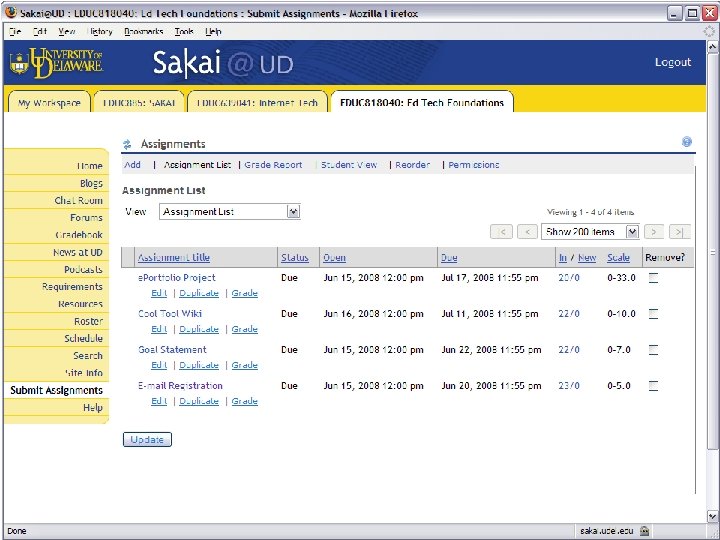The image size is (720, 540).
Task: Open Schedule in the left sidebar
Action: [84, 338]
